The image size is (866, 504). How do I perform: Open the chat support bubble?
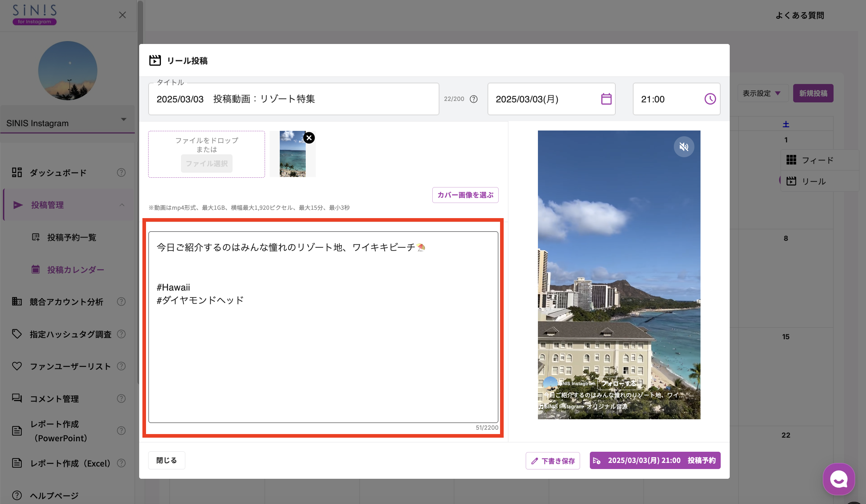(x=839, y=479)
